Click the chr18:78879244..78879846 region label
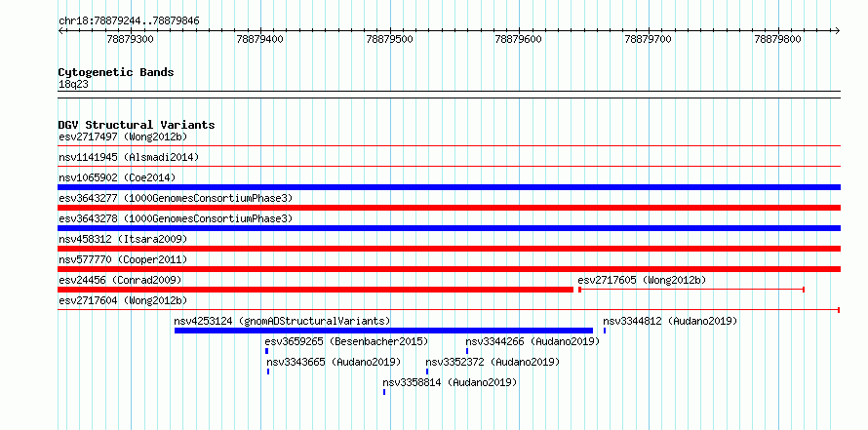 129,21
